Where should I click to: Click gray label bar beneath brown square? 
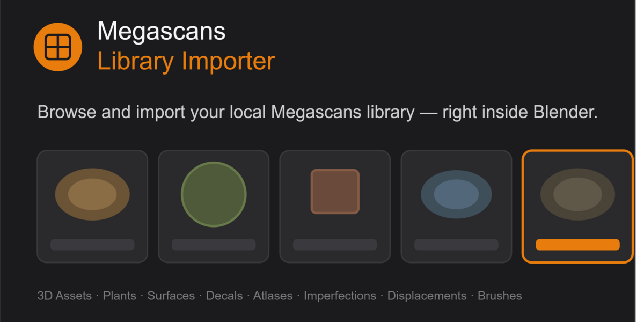pos(335,245)
